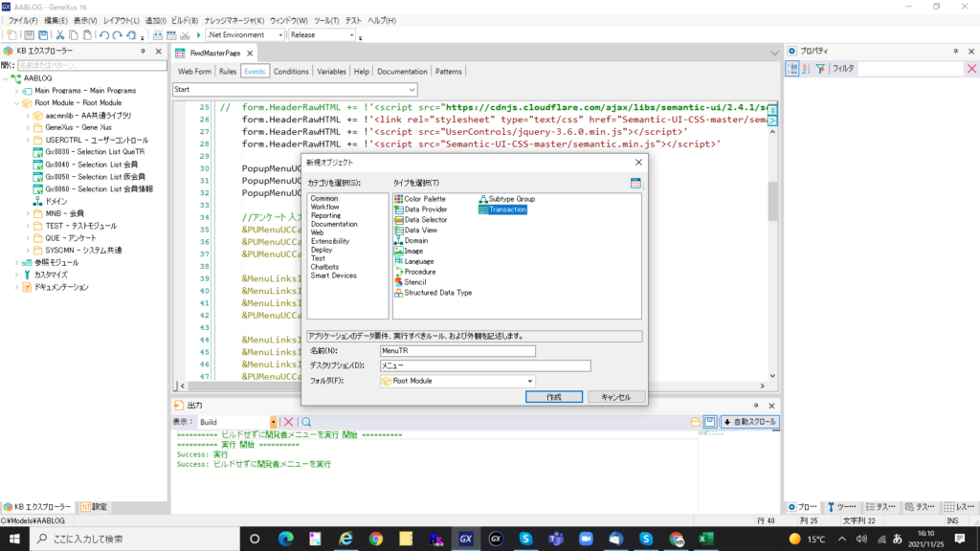Click the Cut scissors toolbar icon
980x551 pixels.
(60, 35)
